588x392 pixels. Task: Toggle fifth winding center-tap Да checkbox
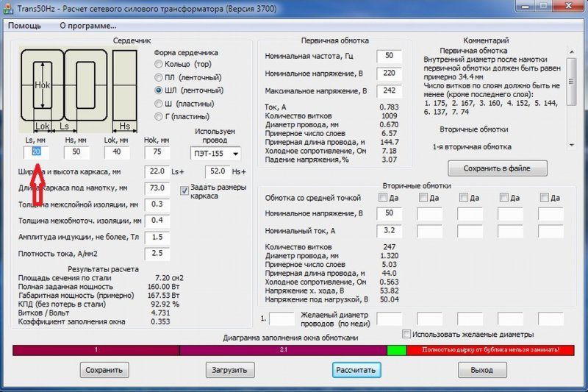[545, 197]
